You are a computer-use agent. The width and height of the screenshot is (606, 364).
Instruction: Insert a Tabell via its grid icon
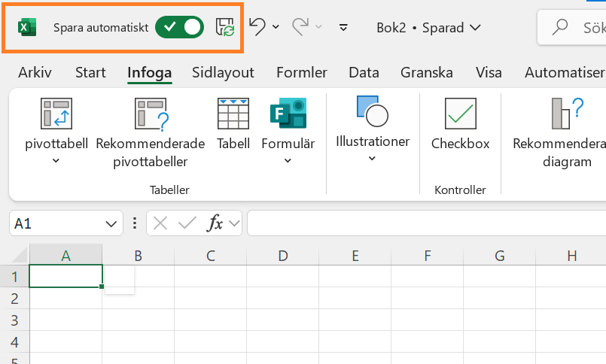[233, 114]
